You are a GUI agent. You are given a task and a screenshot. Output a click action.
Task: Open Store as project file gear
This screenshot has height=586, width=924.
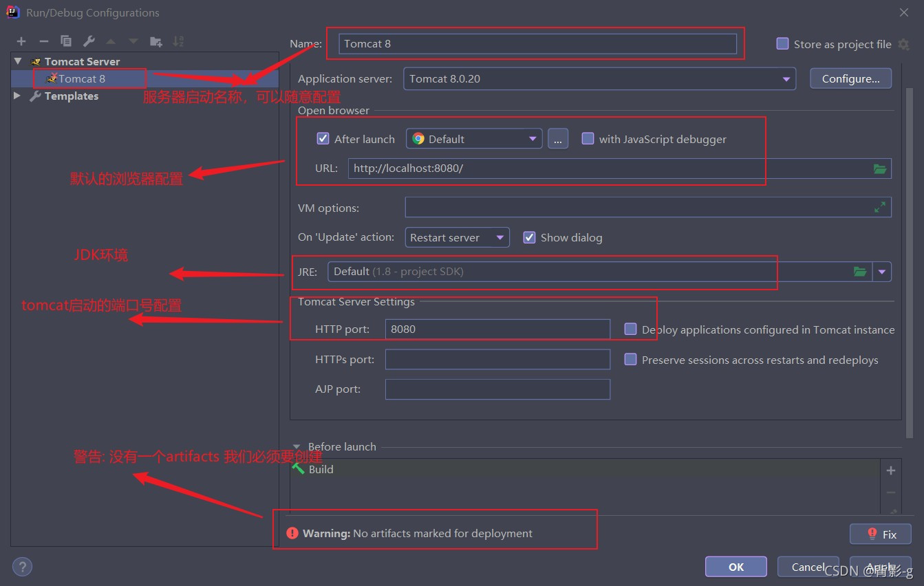tap(903, 44)
